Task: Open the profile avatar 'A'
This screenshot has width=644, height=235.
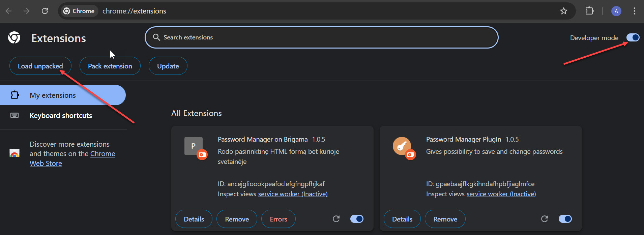Action: [616, 11]
